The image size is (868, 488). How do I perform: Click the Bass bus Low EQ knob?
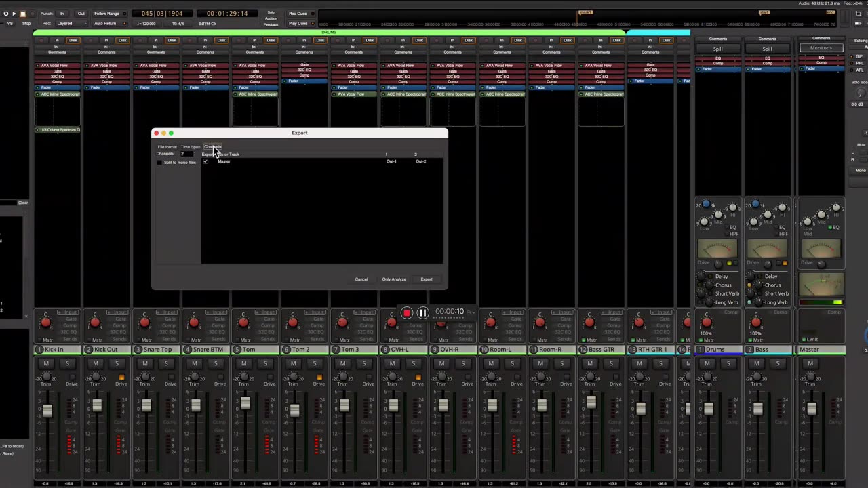(753, 222)
